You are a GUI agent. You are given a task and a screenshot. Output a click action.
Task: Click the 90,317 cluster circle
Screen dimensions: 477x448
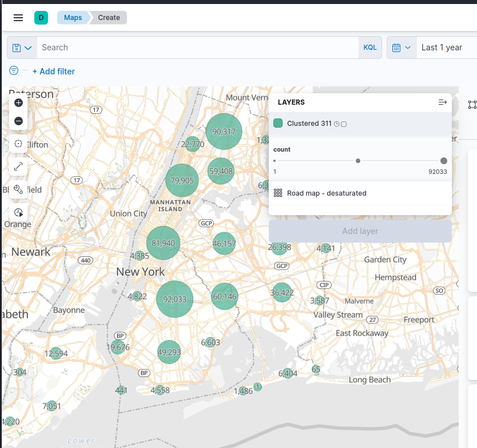pos(224,132)
